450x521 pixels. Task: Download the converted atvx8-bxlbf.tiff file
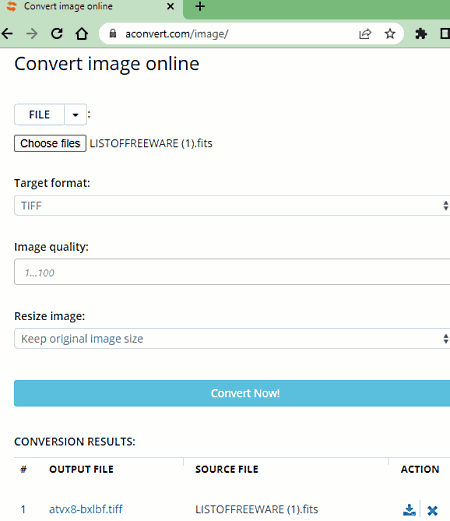pos(409,510)
